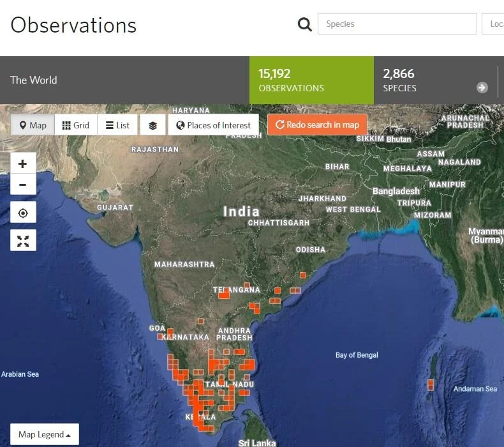The width and height of the screenshot is (504, 447).
Task: Focus the Location search field
Action: click(493, 24)
